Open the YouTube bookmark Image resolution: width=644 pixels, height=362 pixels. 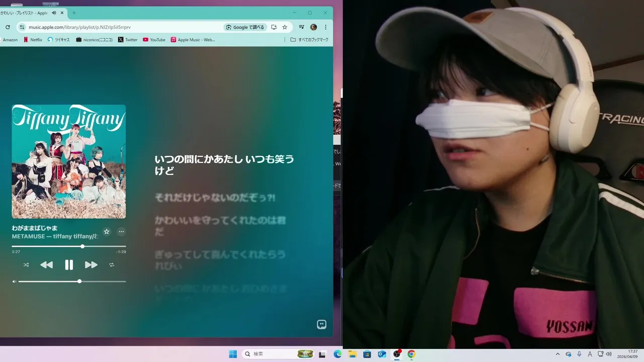[154, 40]
